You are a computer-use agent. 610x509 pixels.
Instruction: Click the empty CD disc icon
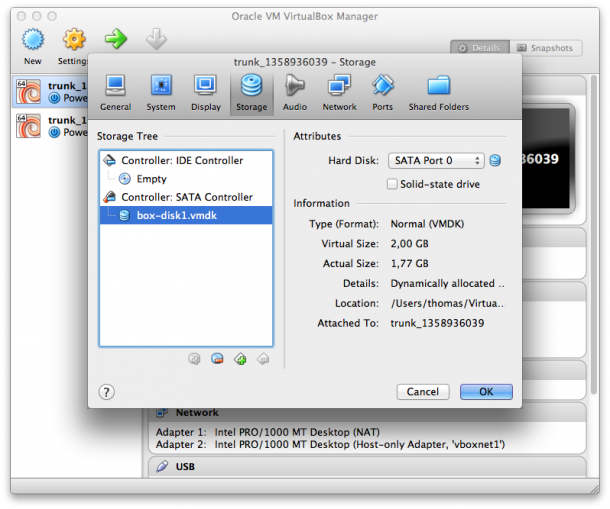coord(124,179)
